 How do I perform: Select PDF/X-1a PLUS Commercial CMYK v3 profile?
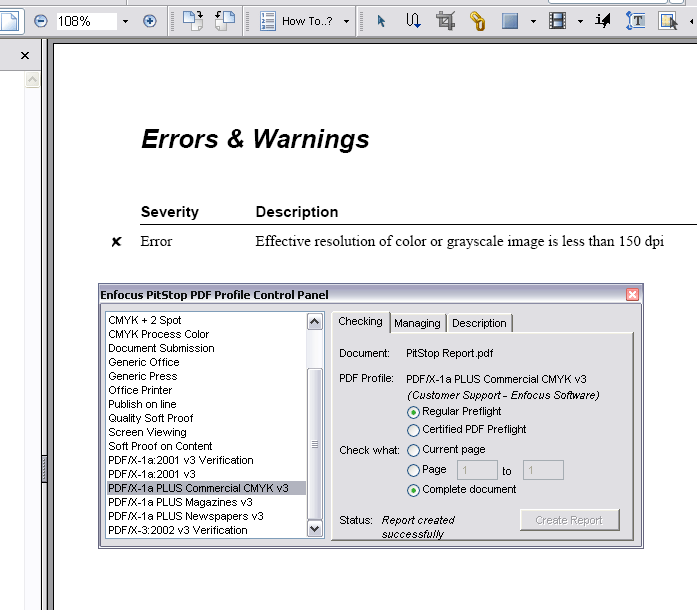[x=206, y=488]
